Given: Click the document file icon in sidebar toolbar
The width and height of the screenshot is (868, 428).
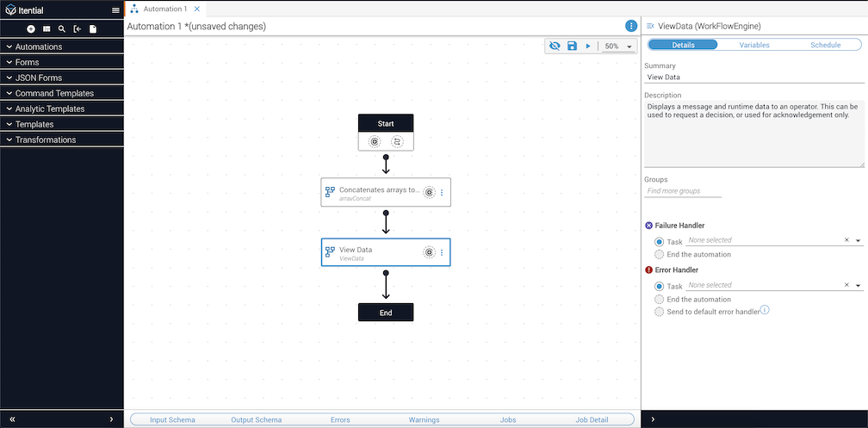Looking at the screenshot, I should tap(93, 28).
